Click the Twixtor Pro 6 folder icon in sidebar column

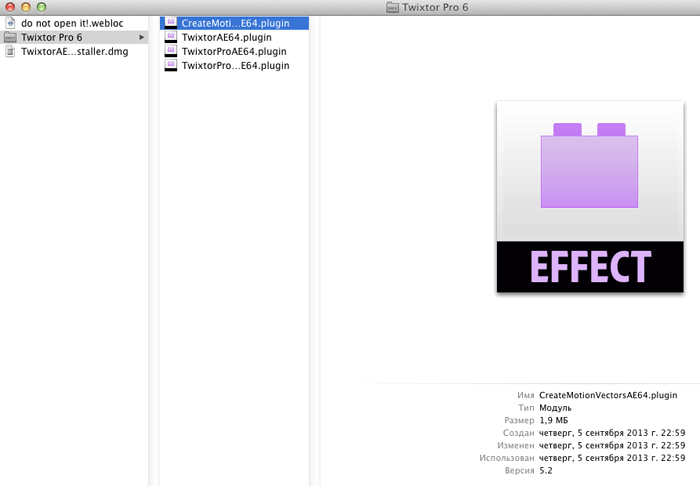click(10, 37)
